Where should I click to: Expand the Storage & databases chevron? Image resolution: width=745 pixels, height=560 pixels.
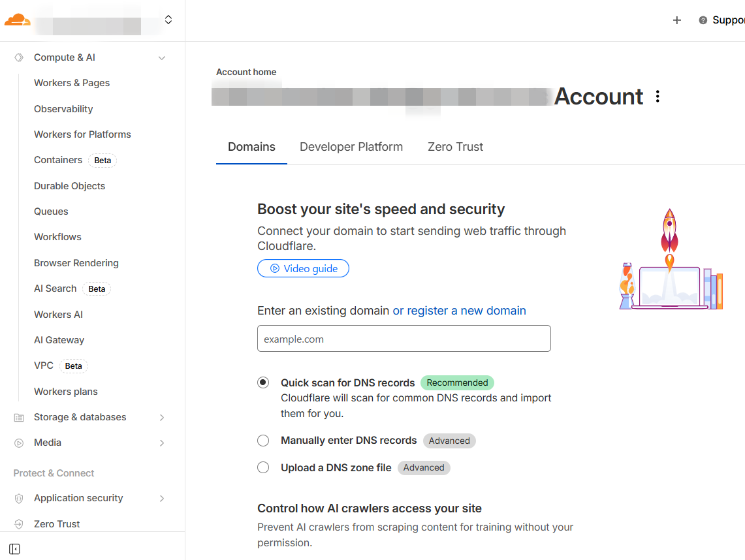[x=162, y=418]
